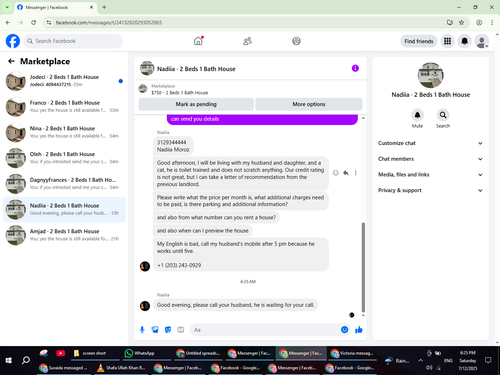Click message 'and also when can I preview the house'
The width and height of the screenshot is (500, 375).
[x=203, y=231]
